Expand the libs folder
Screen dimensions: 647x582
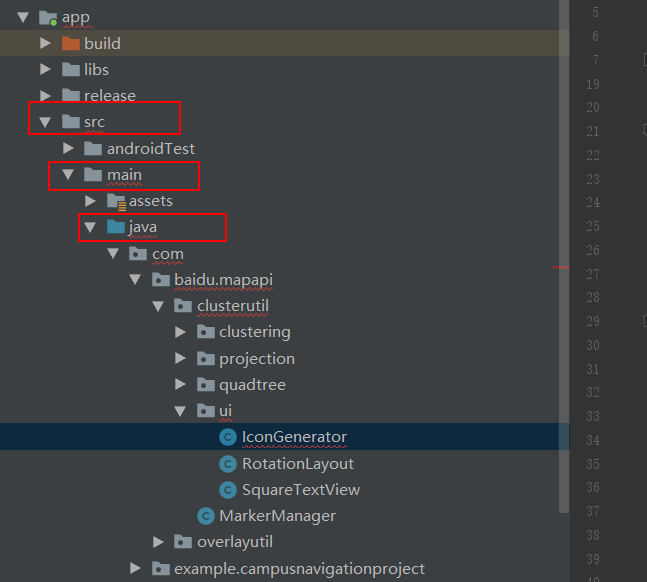pos(45,69)
